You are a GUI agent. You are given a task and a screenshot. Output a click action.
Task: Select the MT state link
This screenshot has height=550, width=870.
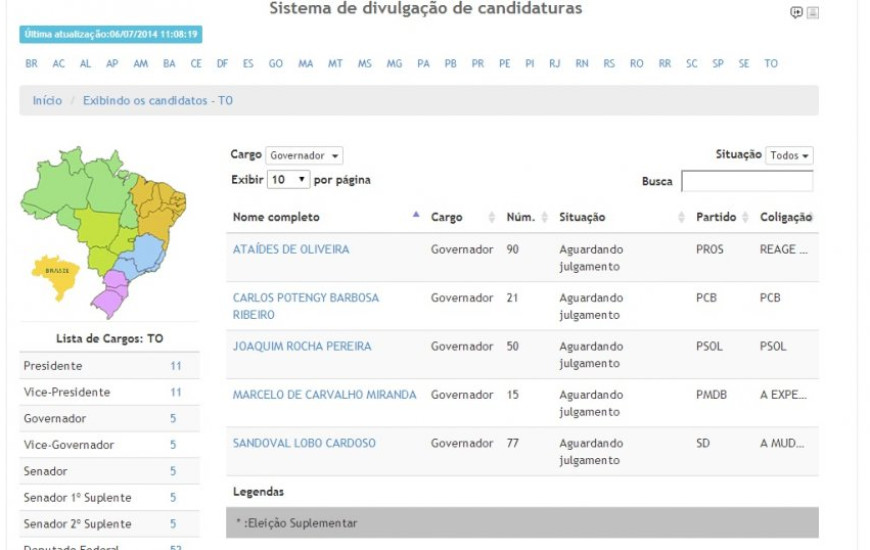[335, 63]
